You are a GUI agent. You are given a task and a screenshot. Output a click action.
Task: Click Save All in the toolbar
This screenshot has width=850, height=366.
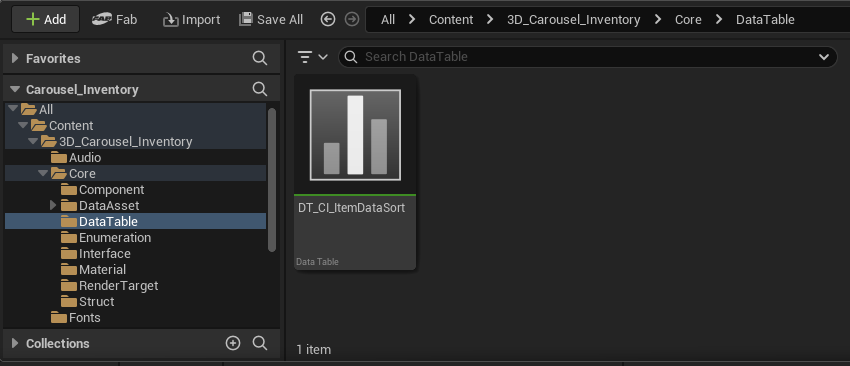pos(271,20)
